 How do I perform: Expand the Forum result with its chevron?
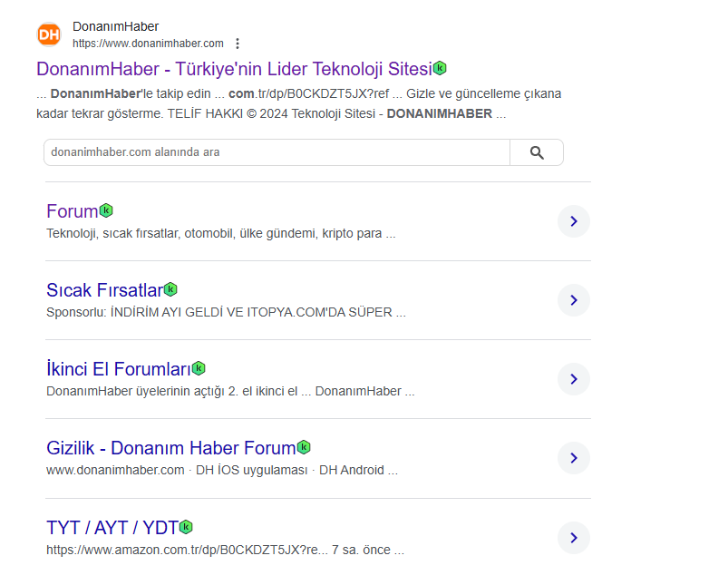[x=574, y=221]
